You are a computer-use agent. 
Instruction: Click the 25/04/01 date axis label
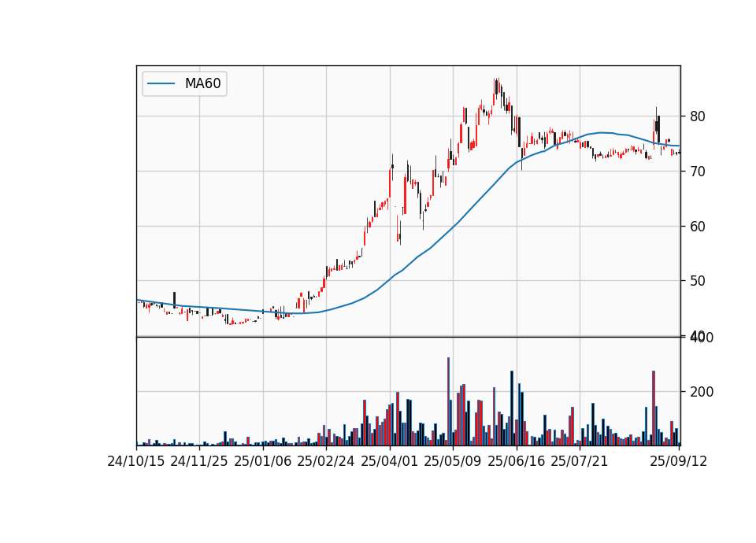(x=390, y=461)
